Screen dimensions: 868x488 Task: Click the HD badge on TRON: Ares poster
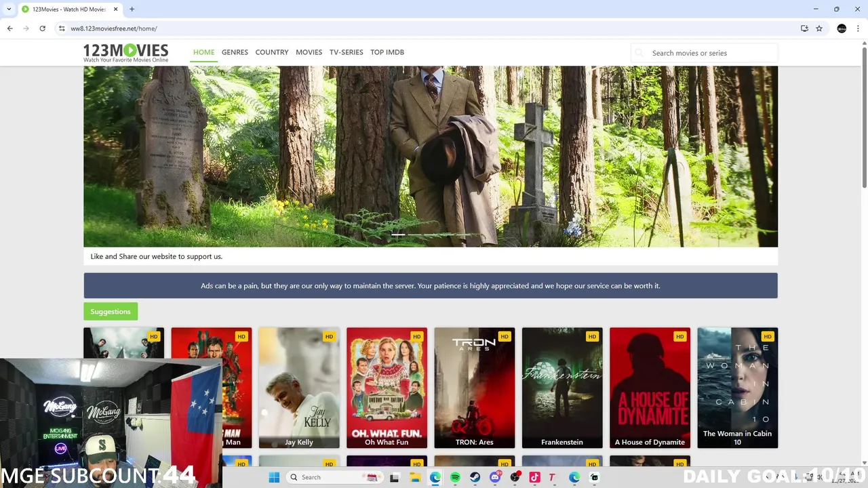pyautogui.click(x=504, y=336)
